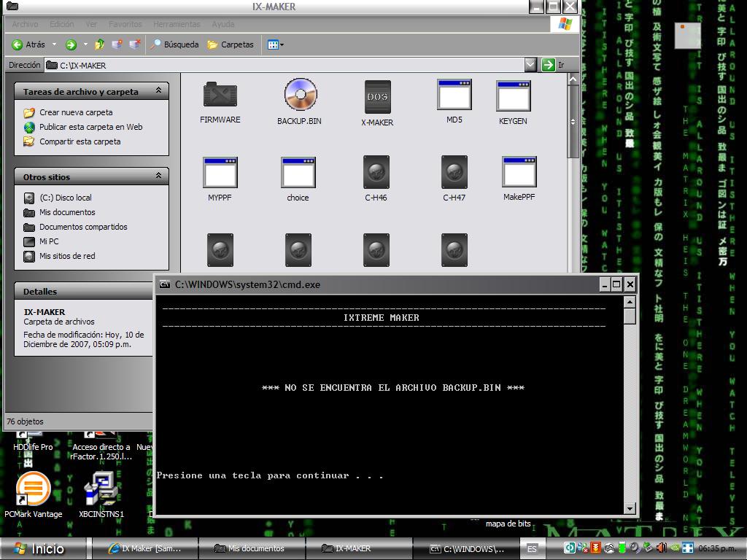
Task: Select the MYPPF program icon
Action: pos(220,172)
